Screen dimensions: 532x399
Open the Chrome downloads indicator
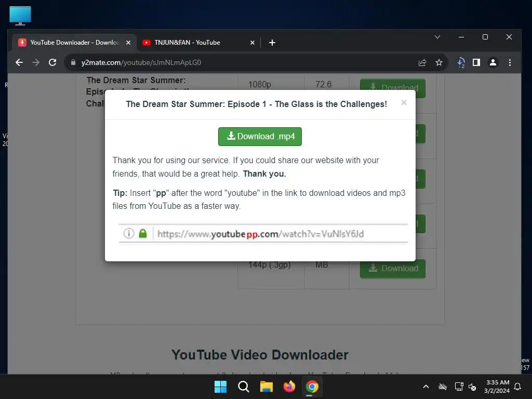(x=460, y=62)
